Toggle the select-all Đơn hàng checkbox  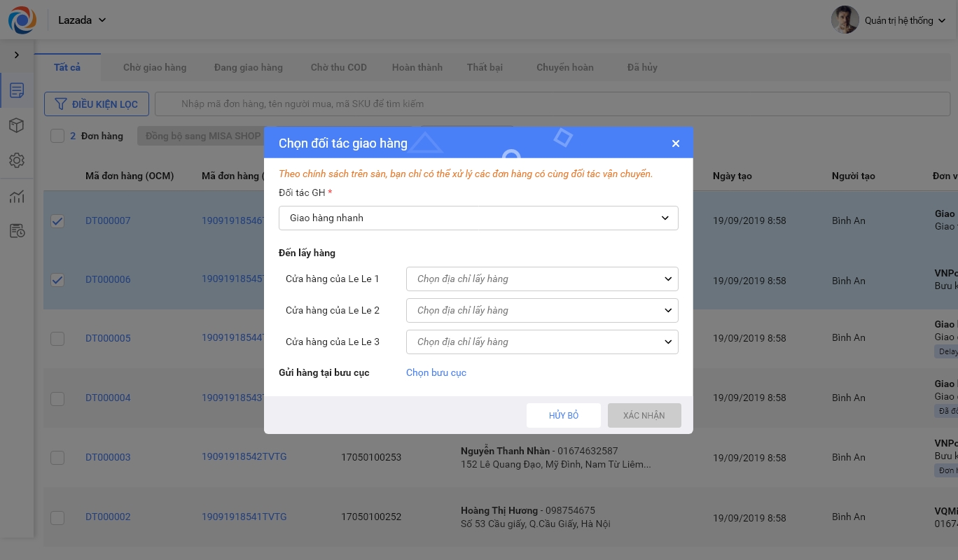tap(57, 136)
